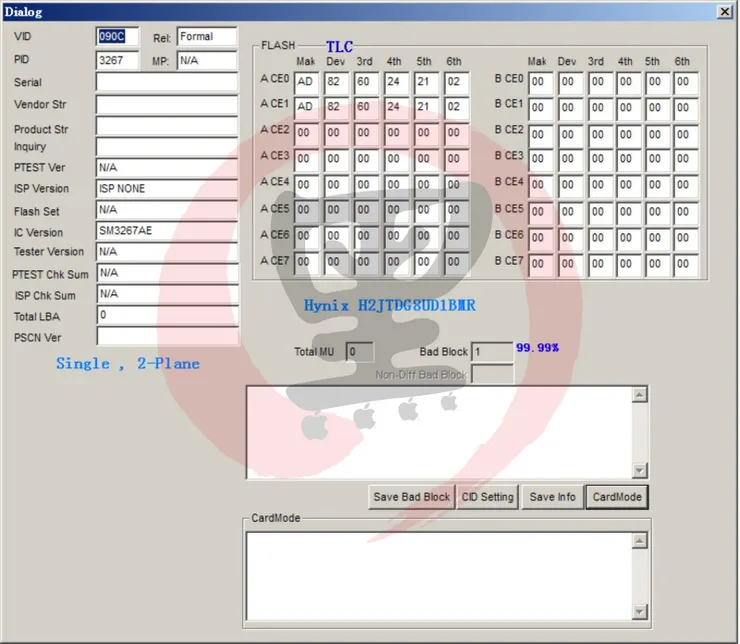Click the PID field showing 3267

coord(118,60)
